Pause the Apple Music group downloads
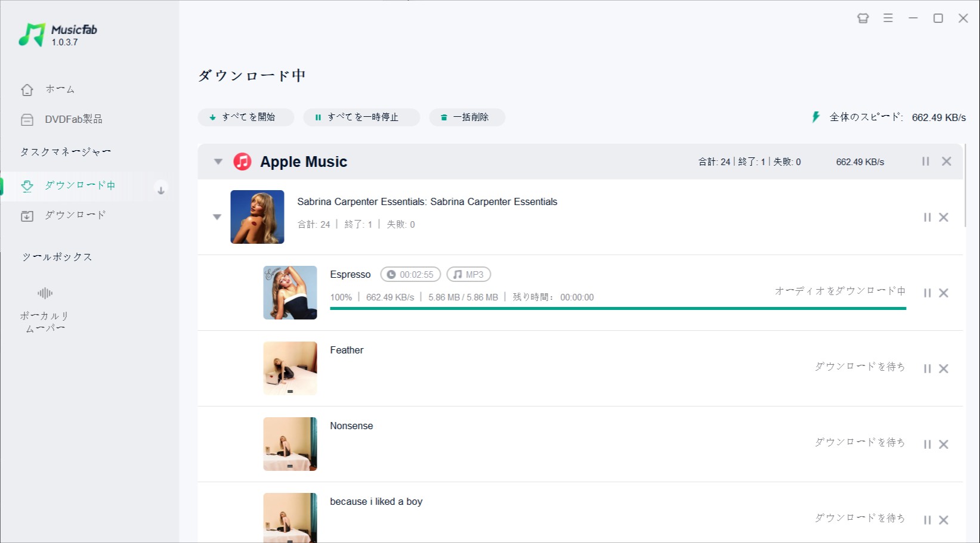980x543 pixels. [926, 162]
